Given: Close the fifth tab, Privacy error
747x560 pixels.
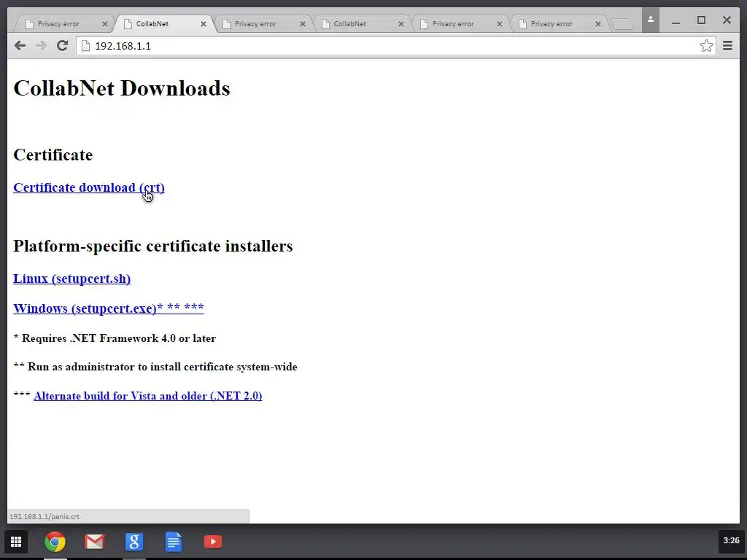Looking at the screenshot, I should click(500, 24).
